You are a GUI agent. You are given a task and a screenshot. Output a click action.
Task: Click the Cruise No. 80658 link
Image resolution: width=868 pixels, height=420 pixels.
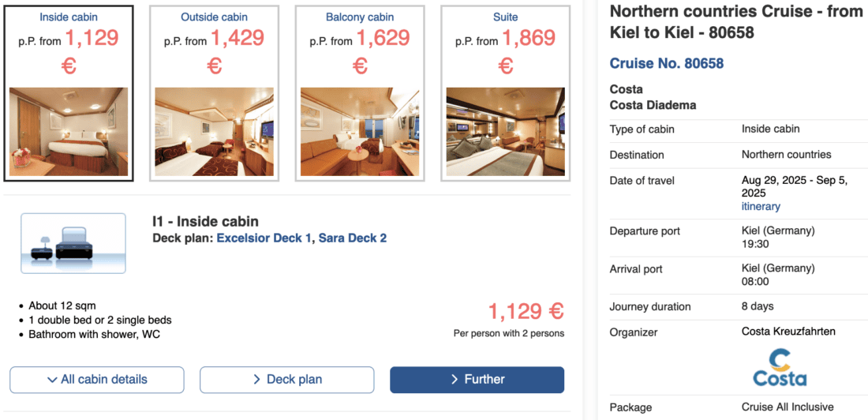tap(667, 63)
